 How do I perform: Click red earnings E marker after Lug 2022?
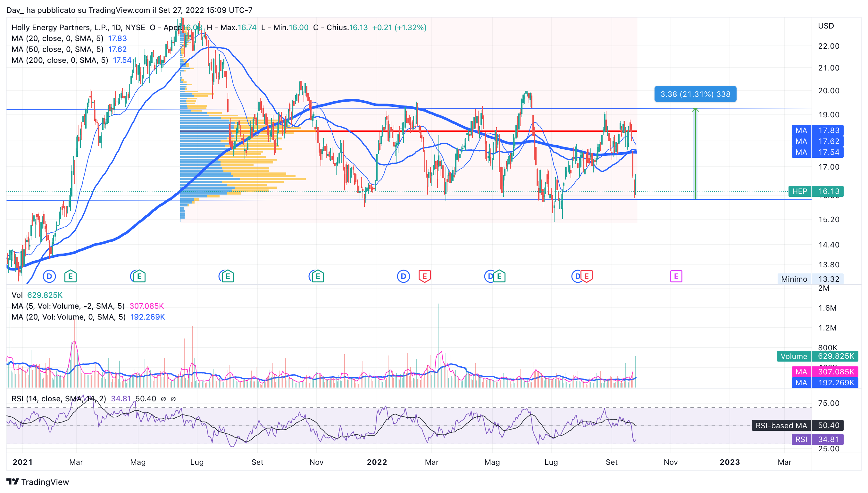pyautogui.click(x=587, y=276)
